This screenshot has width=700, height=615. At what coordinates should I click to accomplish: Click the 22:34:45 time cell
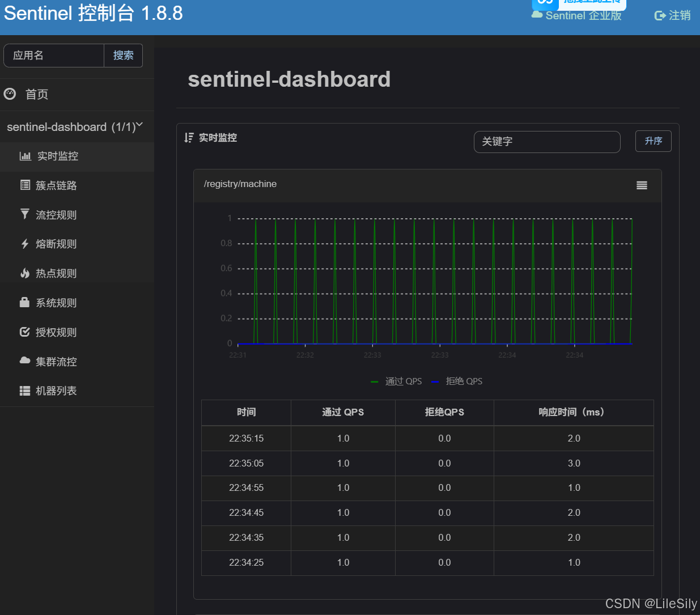[246, 512]
